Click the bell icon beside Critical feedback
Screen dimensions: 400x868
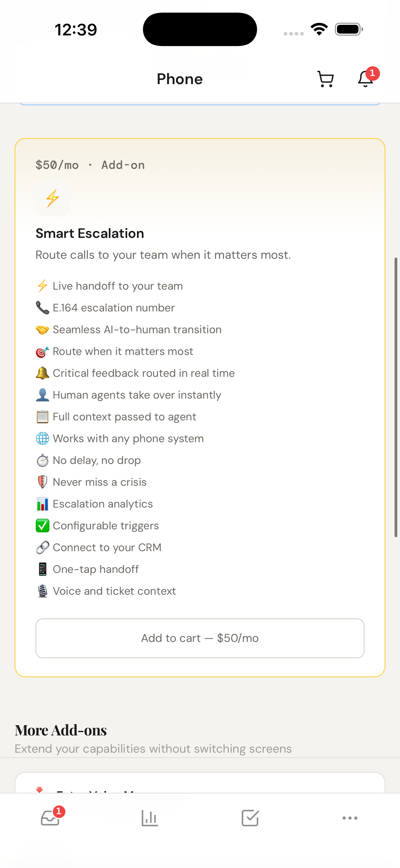click(x=42, y=373)
